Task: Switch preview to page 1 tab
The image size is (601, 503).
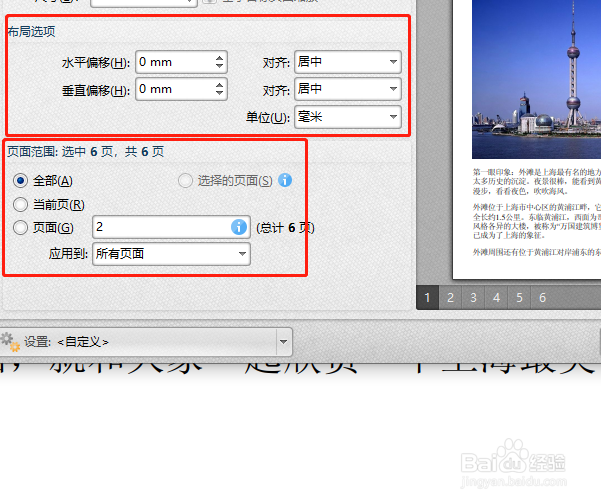Action: (x=427, y=298)
